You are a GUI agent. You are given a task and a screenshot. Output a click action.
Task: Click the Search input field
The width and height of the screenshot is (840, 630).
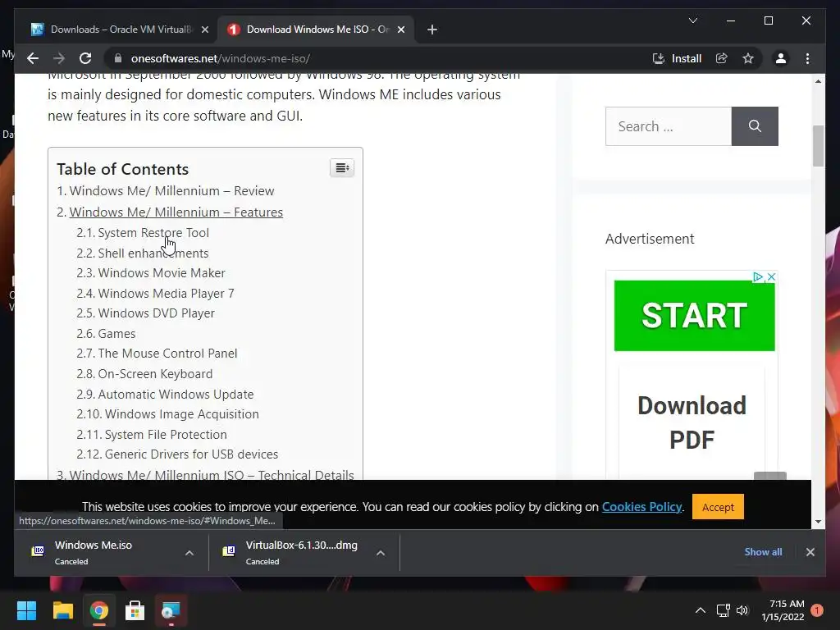click(668, 126)
